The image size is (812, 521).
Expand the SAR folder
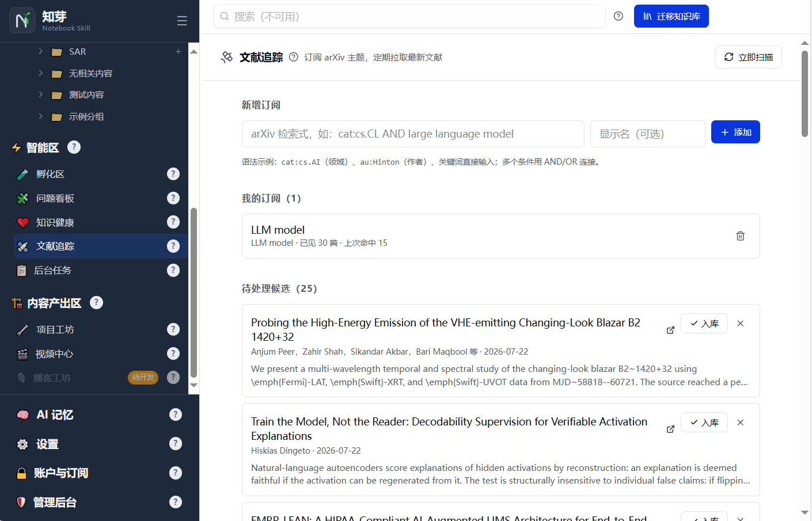(40, 51)
